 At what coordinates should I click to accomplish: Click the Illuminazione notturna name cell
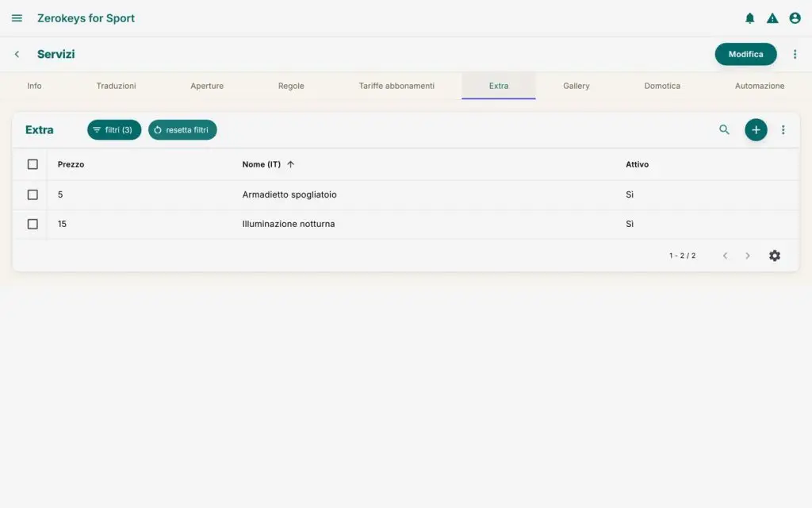(289, 224)
